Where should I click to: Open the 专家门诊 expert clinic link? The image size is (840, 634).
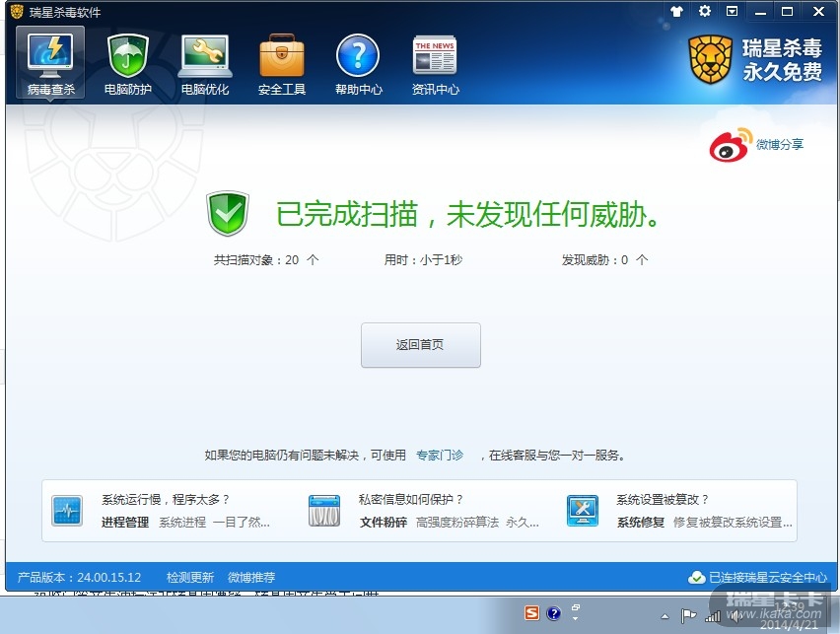[440, 455]
